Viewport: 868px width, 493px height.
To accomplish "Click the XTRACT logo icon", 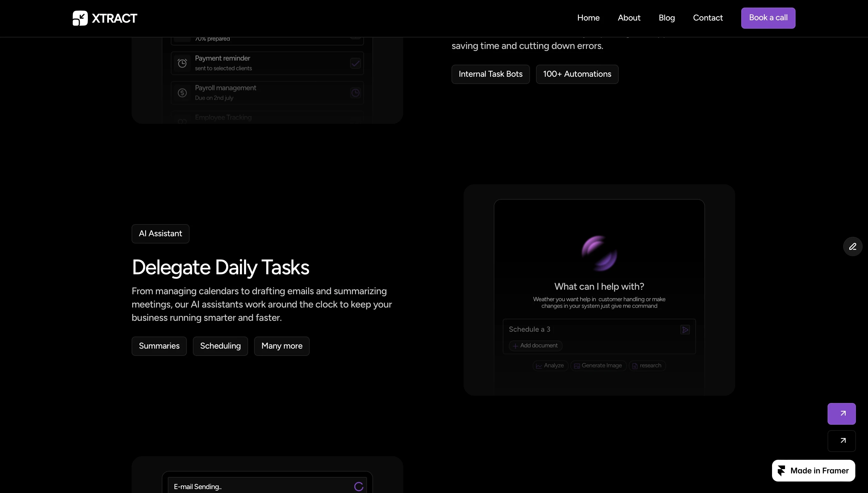I will point(80,18).
